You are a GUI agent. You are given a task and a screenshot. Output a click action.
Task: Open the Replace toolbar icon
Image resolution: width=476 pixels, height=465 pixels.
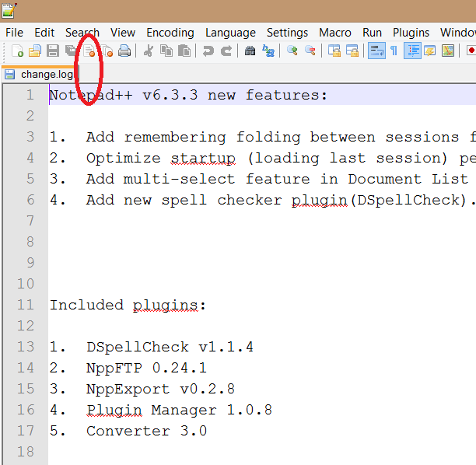tap(268, 51)
